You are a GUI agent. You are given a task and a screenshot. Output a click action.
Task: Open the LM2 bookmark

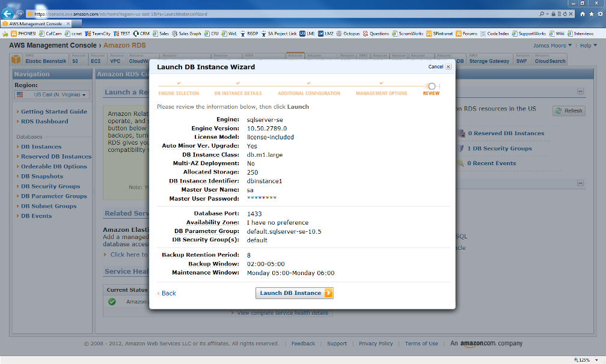(x=325, y=34)
